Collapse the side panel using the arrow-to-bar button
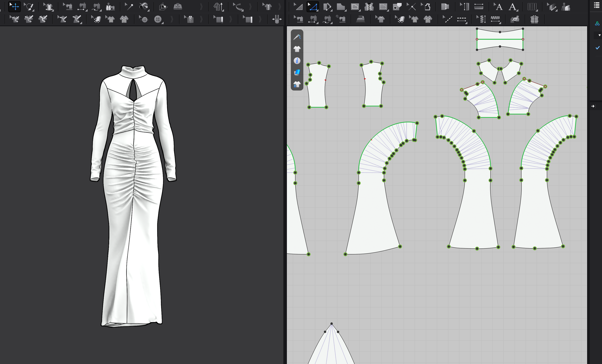The height and width of the screenshot is (364, 602). click(593, 106)
